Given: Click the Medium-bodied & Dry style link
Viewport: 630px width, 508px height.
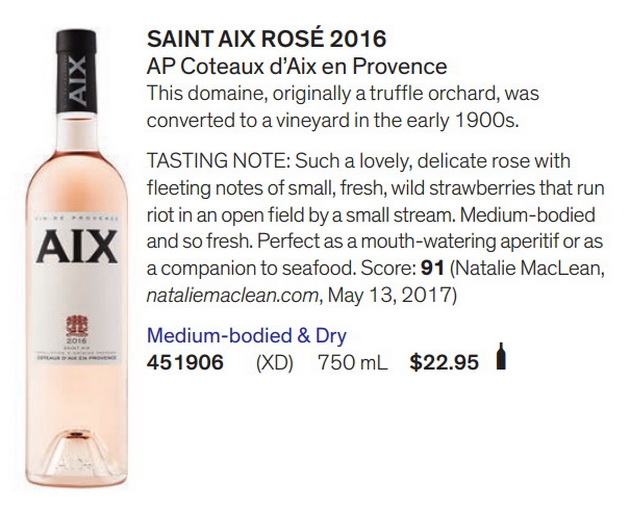Looking at the screenshot, I should coord(246,336).
